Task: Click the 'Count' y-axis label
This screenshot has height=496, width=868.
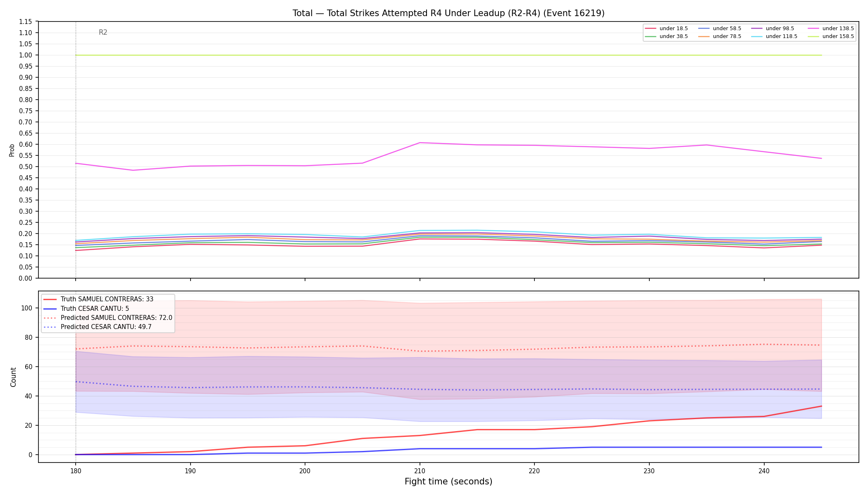Action: pyautogui.click(x=13, y=377)
